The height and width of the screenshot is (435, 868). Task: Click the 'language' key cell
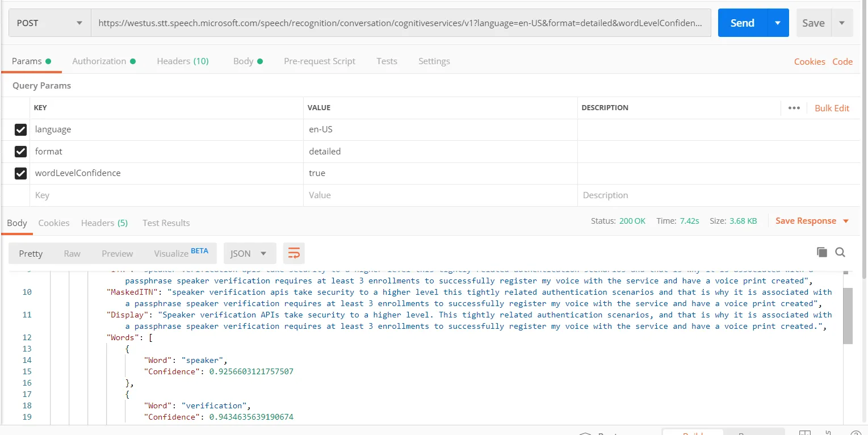[x=166, y=129]
